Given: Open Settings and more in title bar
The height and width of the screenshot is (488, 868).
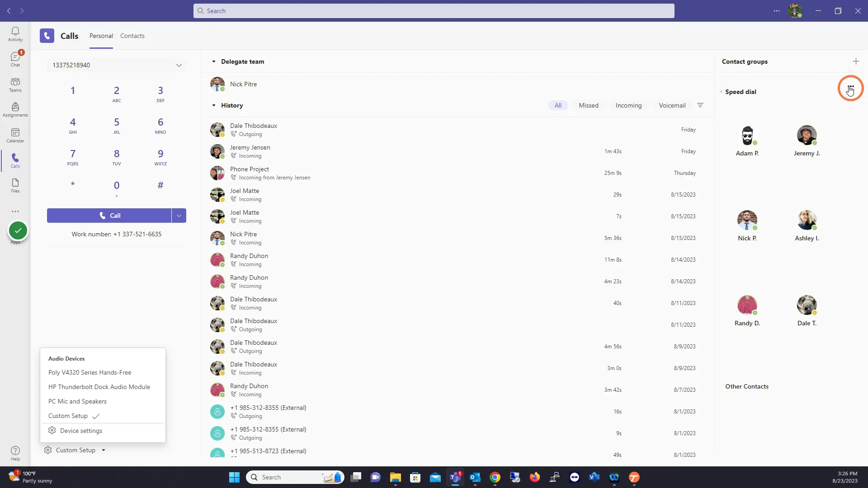Looking at the screenshot, I should coord(777,11).
